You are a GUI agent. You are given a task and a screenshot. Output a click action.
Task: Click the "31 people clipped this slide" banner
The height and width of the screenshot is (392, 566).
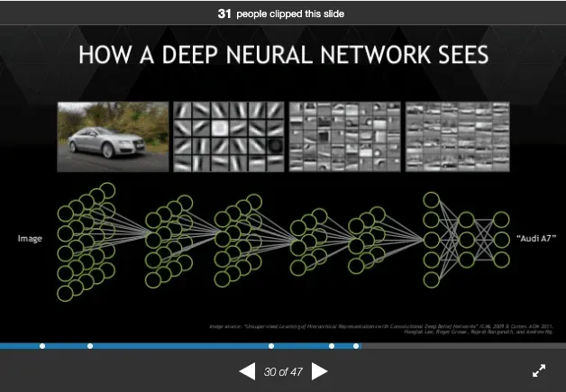click(x=282, y=14)
